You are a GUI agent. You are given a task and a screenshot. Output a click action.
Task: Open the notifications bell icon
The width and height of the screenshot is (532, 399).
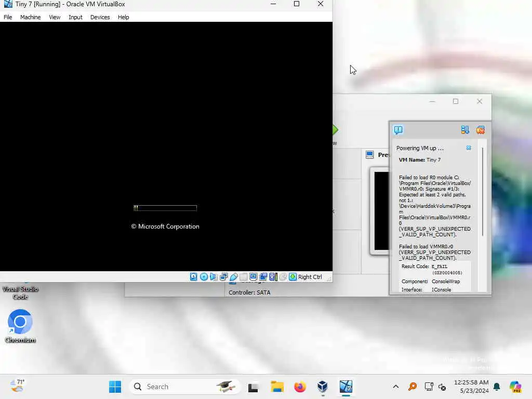click(x=497, y=387)
